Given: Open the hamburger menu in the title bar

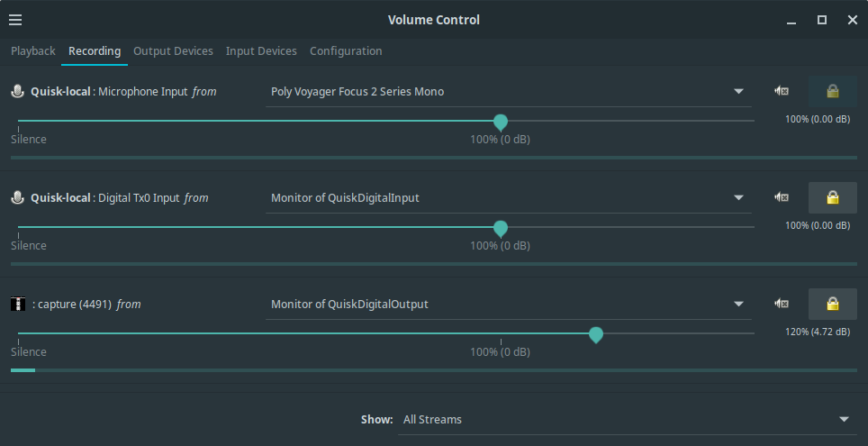Looking at the screenshot, I should (x=15, y=20).
